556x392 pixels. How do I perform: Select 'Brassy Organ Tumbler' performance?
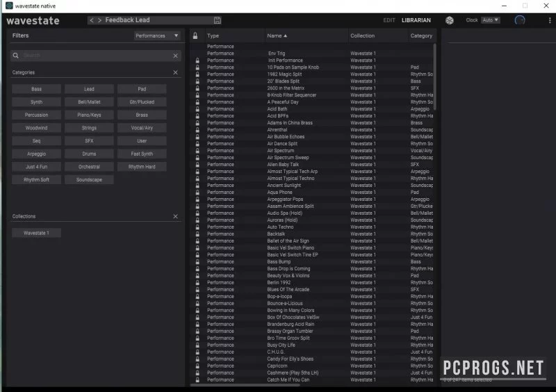290,332
